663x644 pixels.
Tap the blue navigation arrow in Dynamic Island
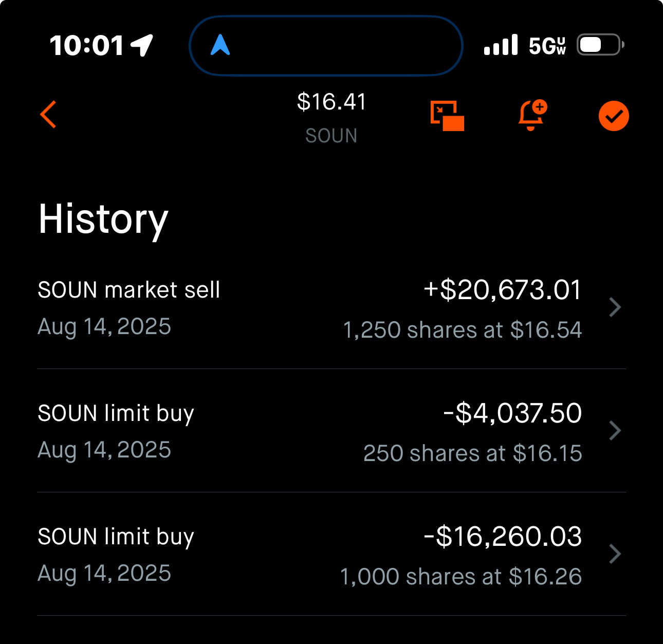(220, 45)
